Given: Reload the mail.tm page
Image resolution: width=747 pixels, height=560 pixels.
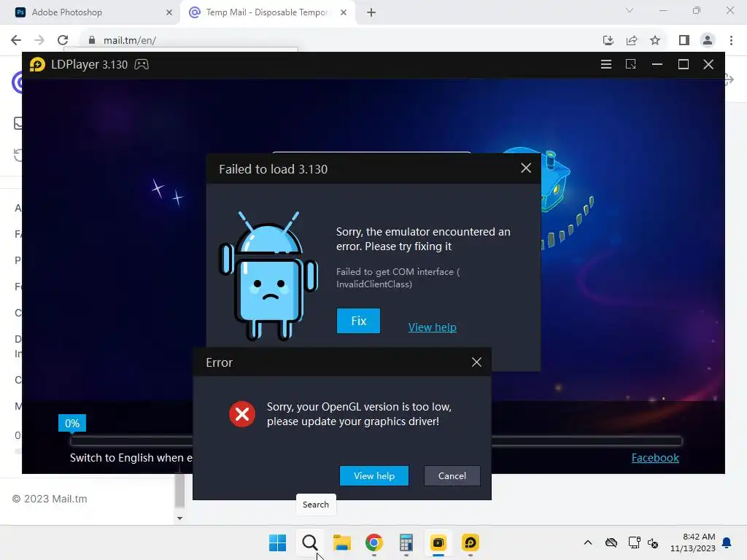Looking at the screenshot, I should click(x=63, y=41).
